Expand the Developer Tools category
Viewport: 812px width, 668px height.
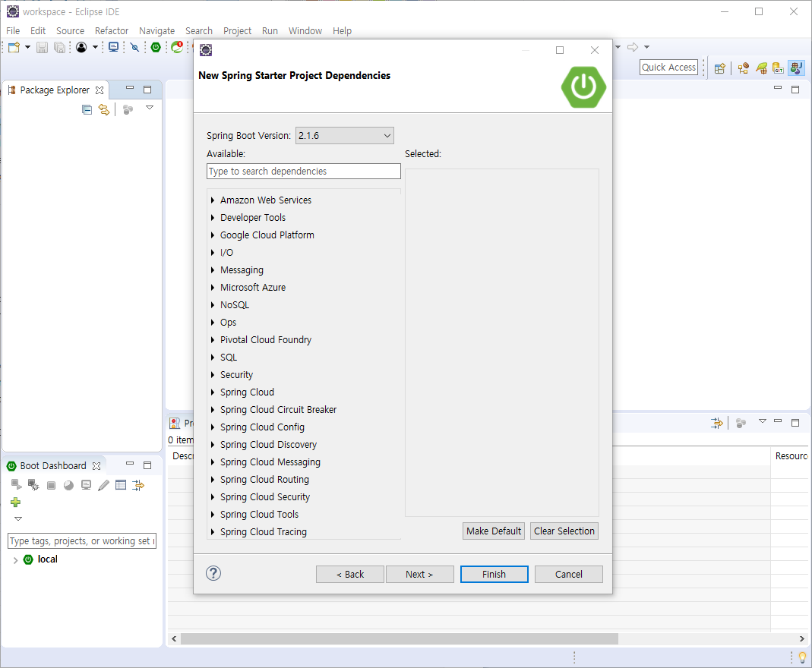coord(213,218)
